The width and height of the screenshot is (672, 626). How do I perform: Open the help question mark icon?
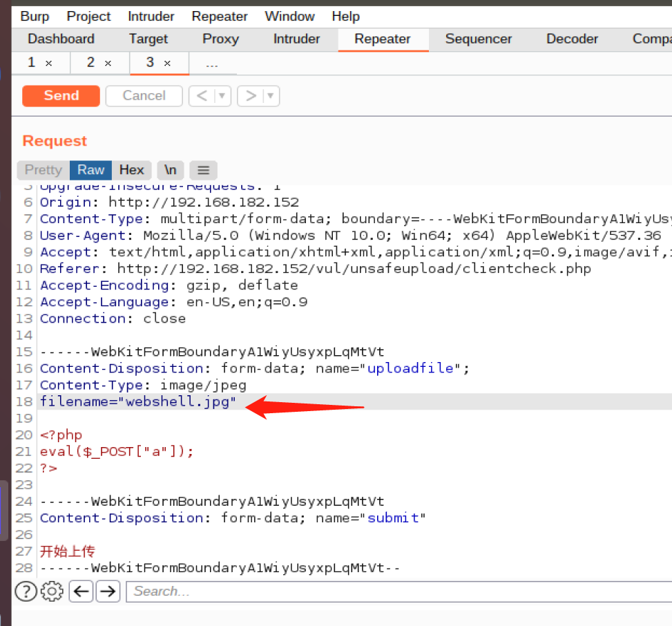point(26,591)
